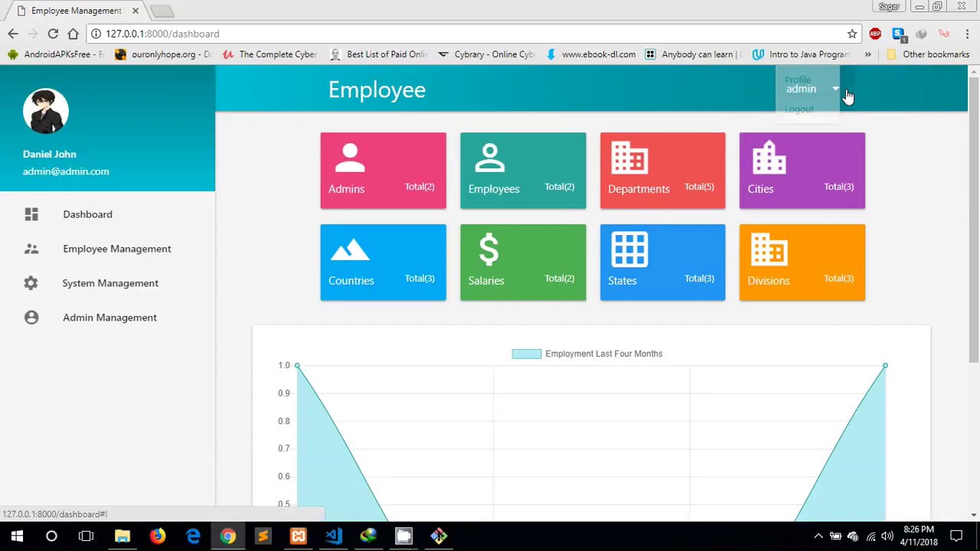Click the Skype extension icon

click(898, 34)
